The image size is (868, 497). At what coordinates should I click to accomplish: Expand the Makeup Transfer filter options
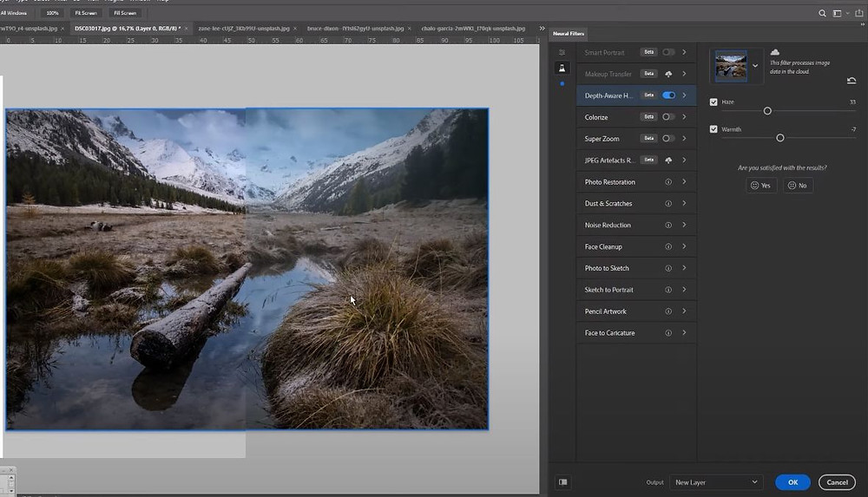(684, 74)
